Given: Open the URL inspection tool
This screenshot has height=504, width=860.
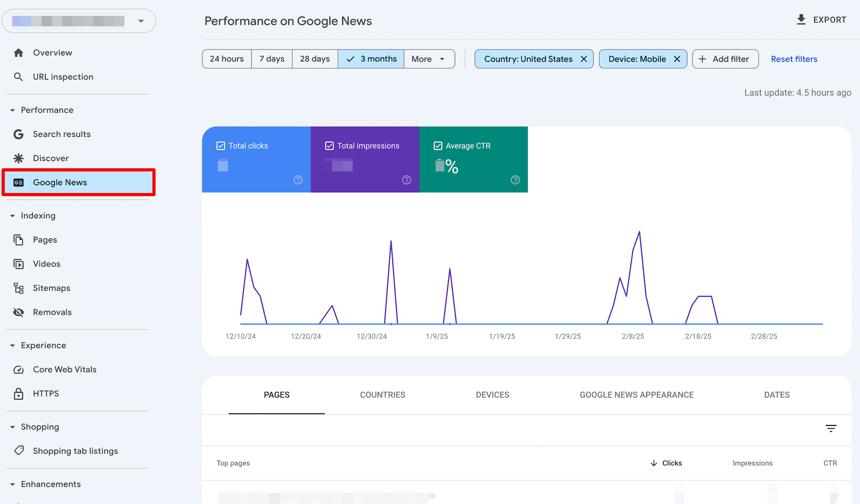Looking at the screenshot, I should 63,77.
